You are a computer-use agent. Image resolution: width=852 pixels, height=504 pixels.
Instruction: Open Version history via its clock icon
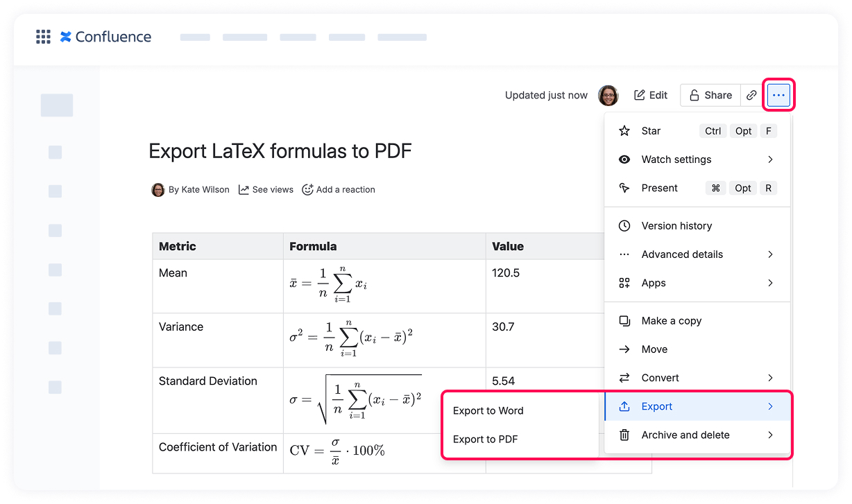(624, 225)
